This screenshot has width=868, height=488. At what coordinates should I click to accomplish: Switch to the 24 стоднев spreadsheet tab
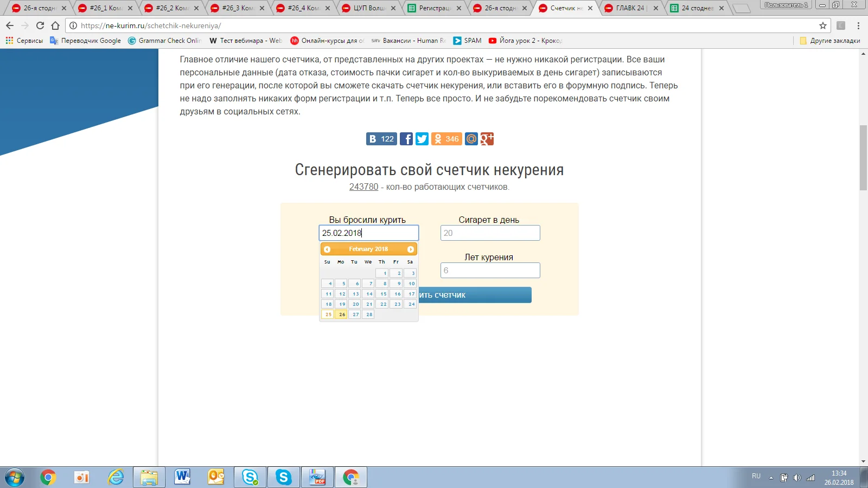[697, 8]
